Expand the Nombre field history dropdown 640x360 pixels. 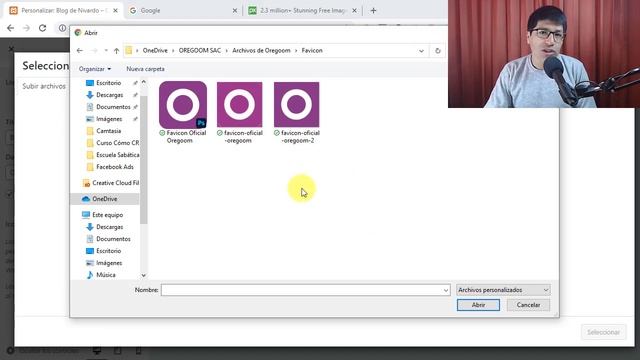(446, 290)
